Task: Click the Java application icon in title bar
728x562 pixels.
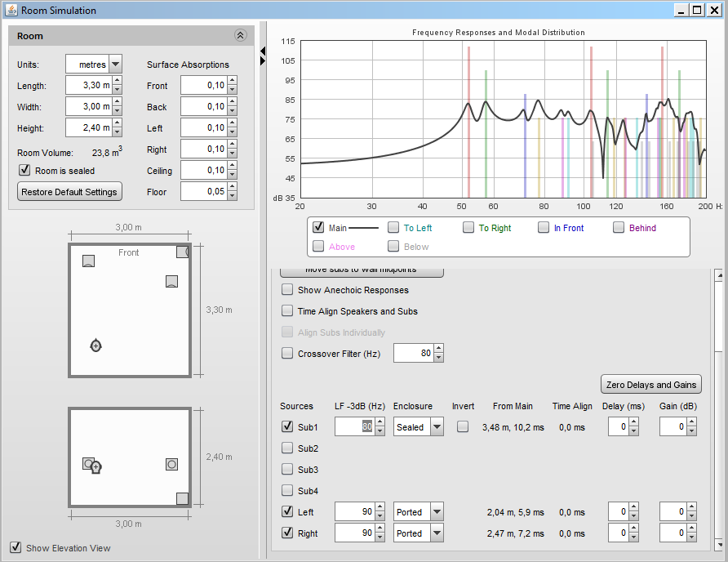Action: pos(11,11)
